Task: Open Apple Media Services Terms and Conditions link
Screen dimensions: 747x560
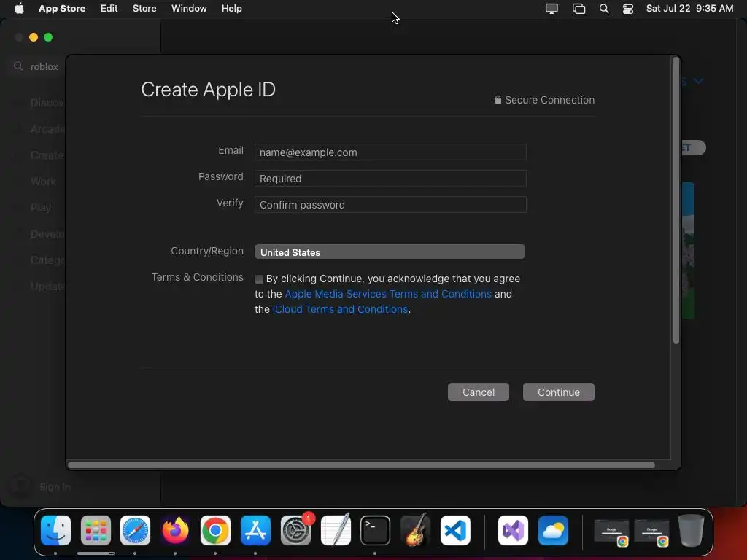Action: pos(388,294)
